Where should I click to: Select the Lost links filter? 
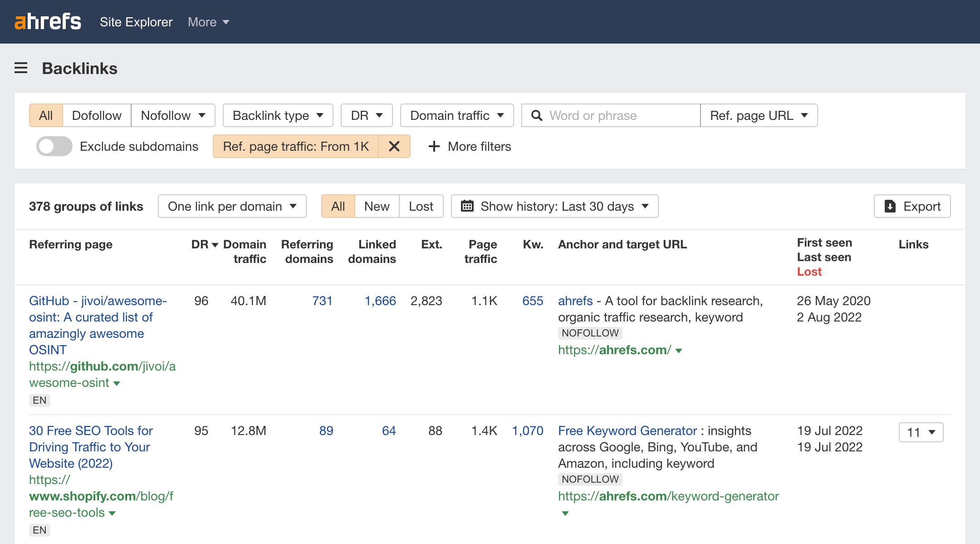(421, 206)
